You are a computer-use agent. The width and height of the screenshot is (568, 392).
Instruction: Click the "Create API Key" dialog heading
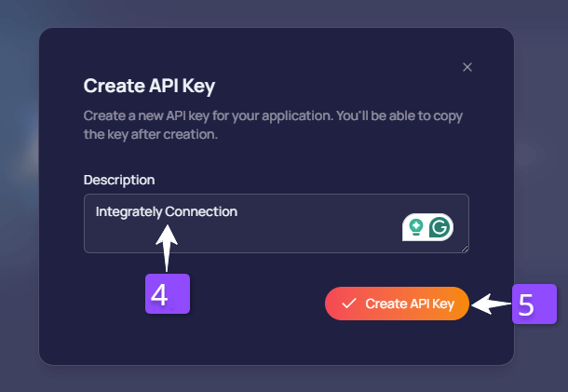click(x=149, y=87)
